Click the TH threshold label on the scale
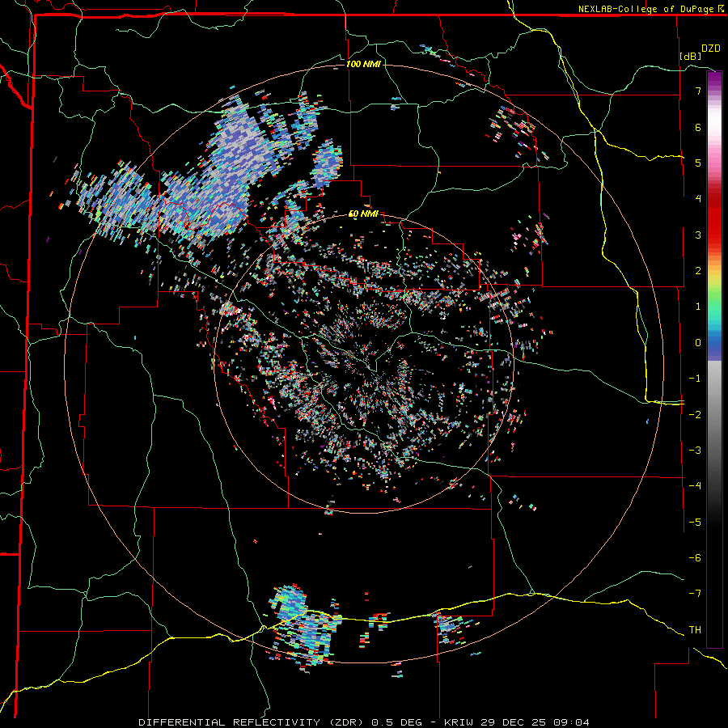Screen dimensions: 728x728 coord(695,630)
